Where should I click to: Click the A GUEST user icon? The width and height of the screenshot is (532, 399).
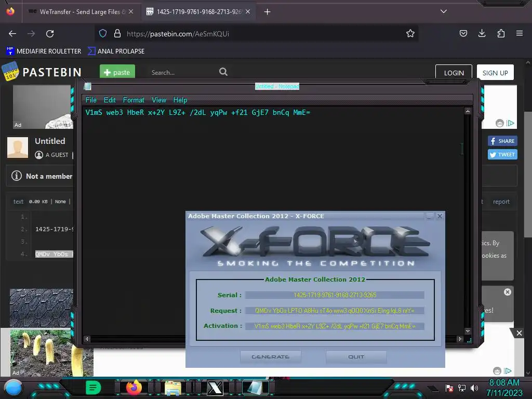pyautogui.click(x=39, y=155)
